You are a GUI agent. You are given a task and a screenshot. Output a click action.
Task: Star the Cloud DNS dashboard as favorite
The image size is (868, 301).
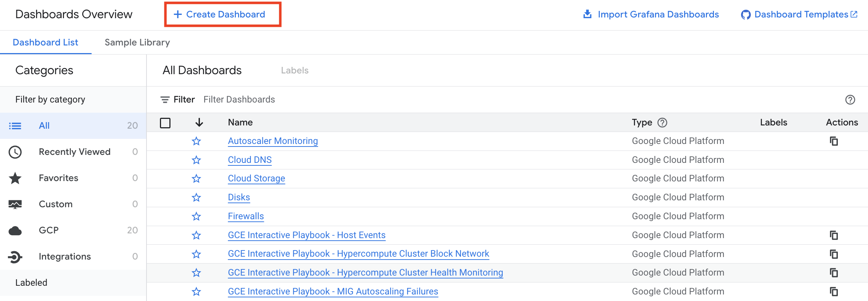(x=196, y=160)
